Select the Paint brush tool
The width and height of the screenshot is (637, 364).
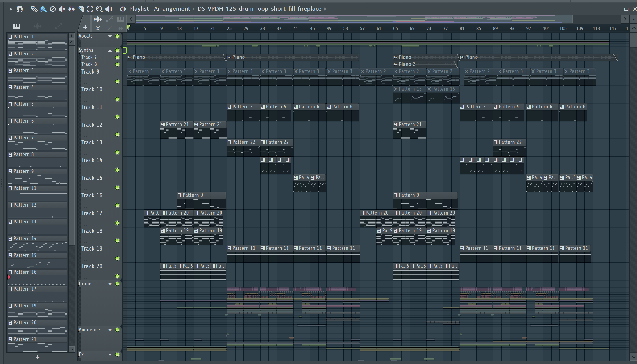[x=43, y=9]
